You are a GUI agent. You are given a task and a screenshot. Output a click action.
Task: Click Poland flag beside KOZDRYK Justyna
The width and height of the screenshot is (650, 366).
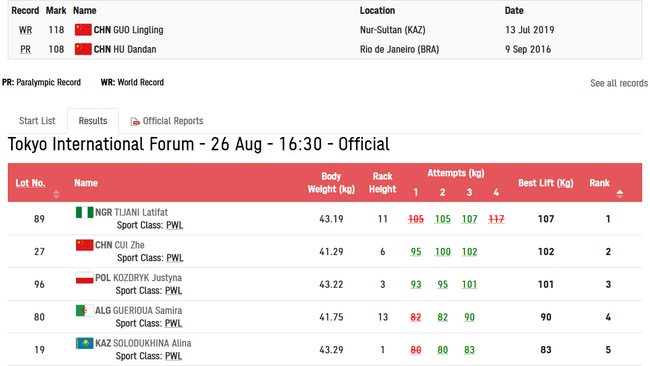click(85, 278)
